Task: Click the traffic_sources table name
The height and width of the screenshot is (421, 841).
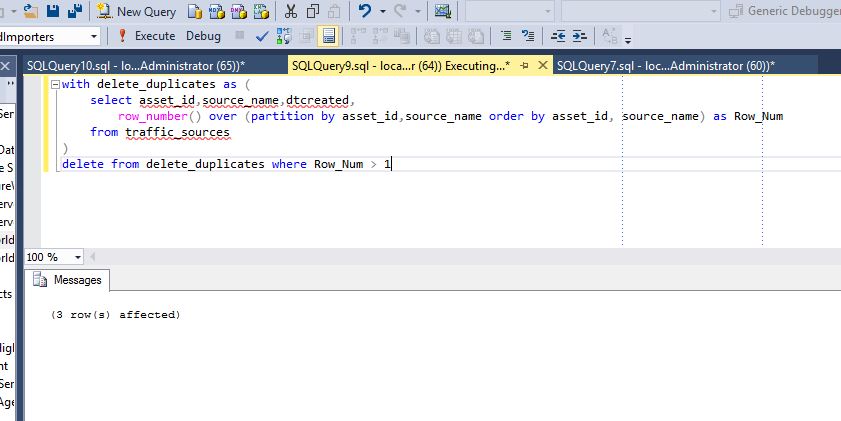Action: coord(178,132)
